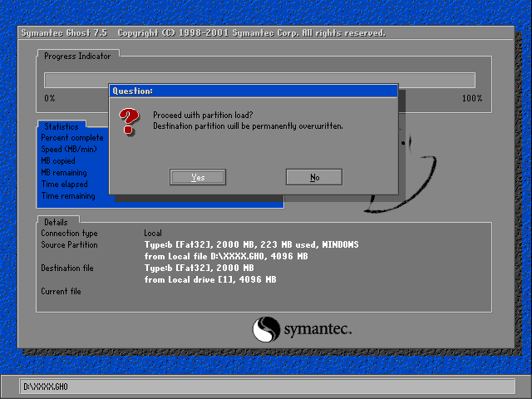532x399 pixels.
Task: Click the '100%' progress label
Action: pos(472,98)
